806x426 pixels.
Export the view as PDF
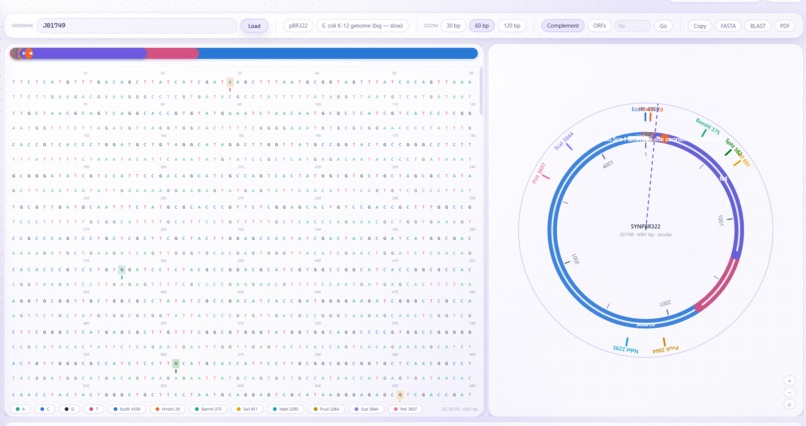pos(784,26)
